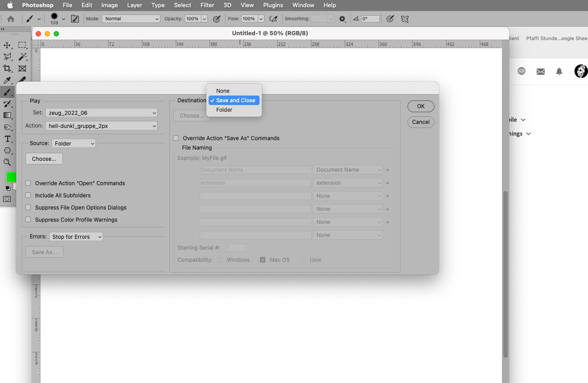The height and width of the screenshot is (383, 588).
Task: Select the Polygonal Lasso tool
Action: 8,57
